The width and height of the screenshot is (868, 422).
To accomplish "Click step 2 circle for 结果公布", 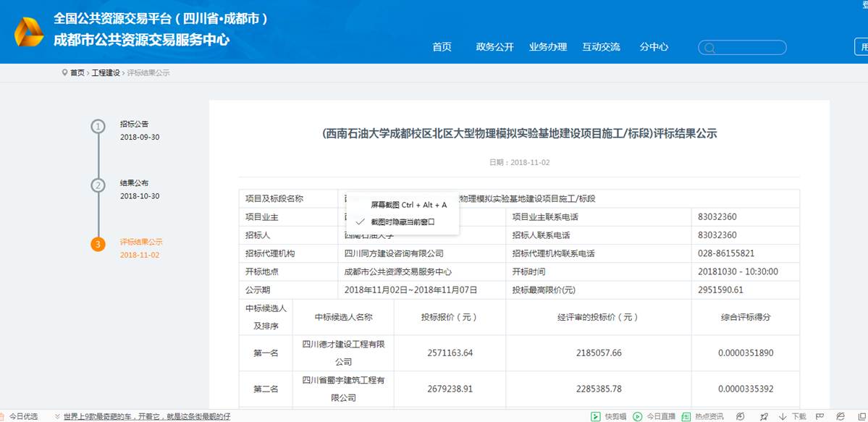I will (x=98, y=185).
